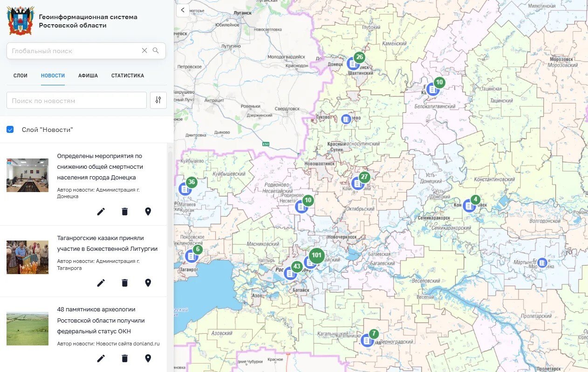Open the Donetsk meeting news thumbnail
This screenshot has width=588, height=372.
(27, 175)
